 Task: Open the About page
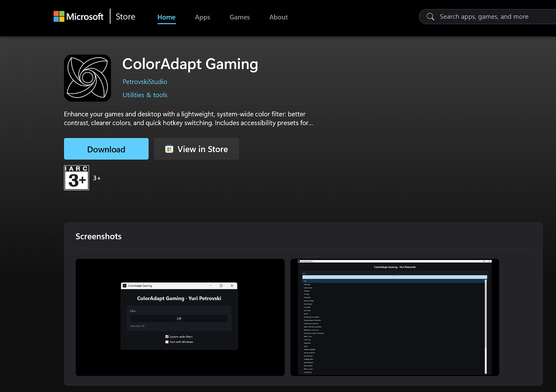[278, 17]
